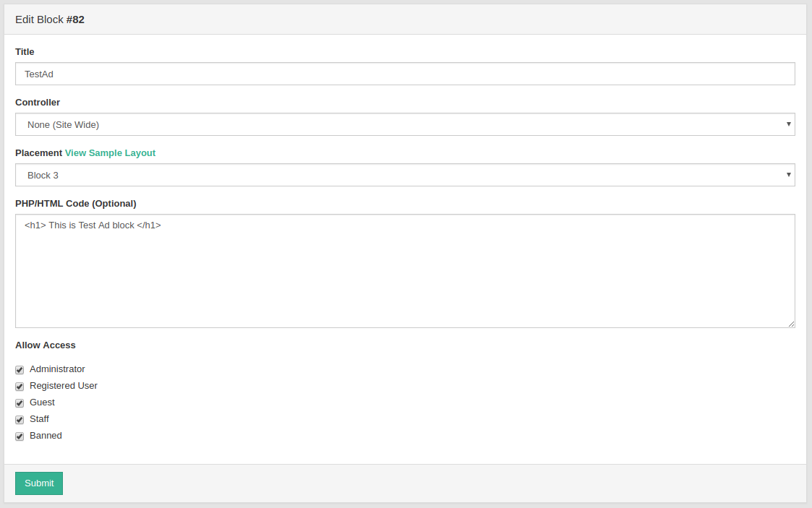Click the Edit Block #82 header
Viewport: 812px width, 508px height.
(50, 20)
